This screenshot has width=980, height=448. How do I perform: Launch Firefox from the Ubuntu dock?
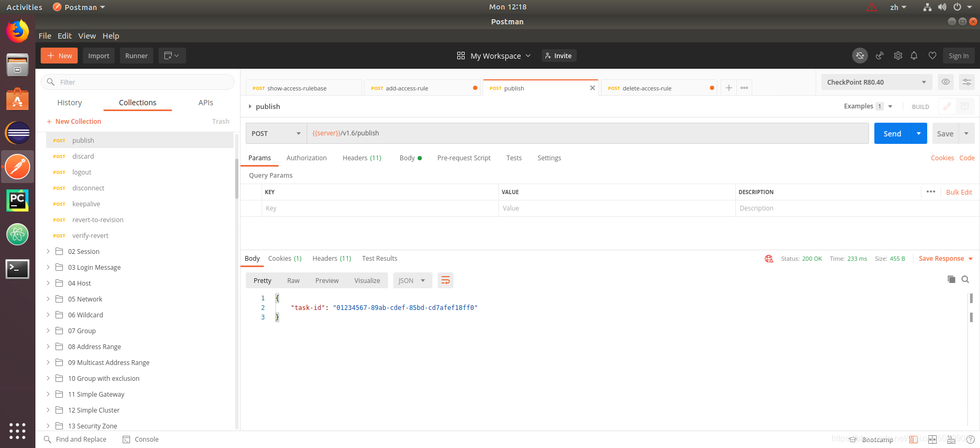coord(17,31)
